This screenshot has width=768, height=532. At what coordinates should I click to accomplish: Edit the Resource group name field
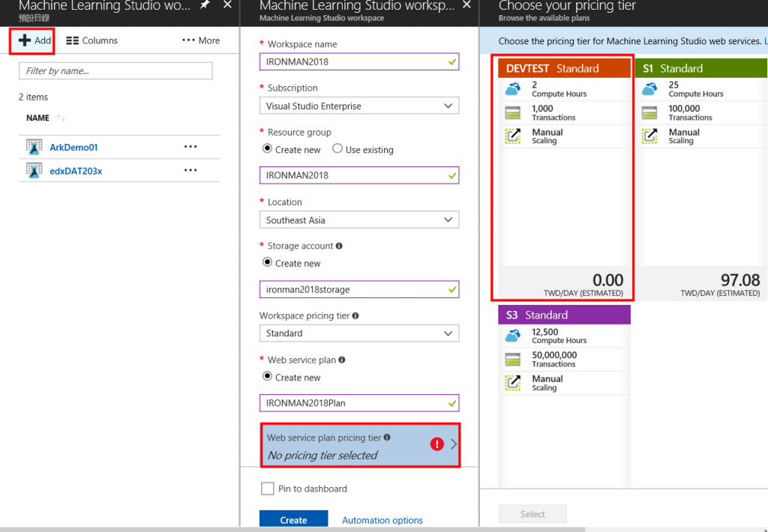point(359,175)
